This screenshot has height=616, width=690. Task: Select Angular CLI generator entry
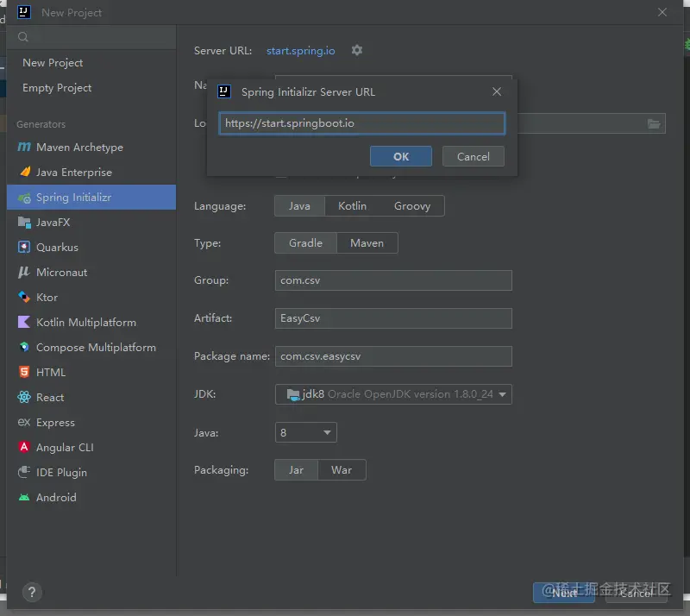click(91, 447)
